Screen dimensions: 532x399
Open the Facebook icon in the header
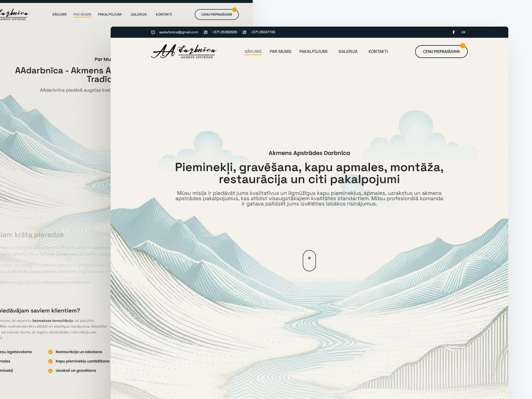pos(453,32)
